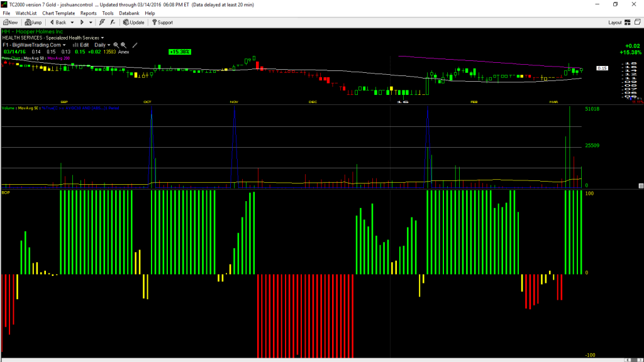Open the Daily timeframe dropdown

(x=103, y=45)
